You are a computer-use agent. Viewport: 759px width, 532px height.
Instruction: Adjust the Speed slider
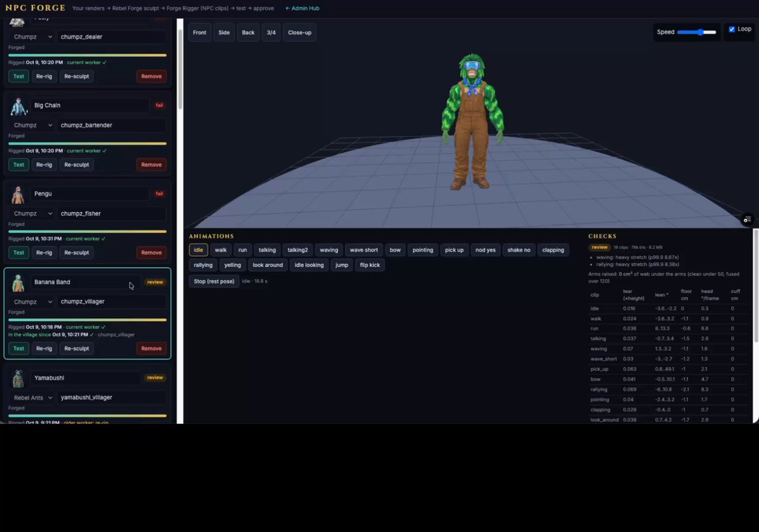point(696,32)
